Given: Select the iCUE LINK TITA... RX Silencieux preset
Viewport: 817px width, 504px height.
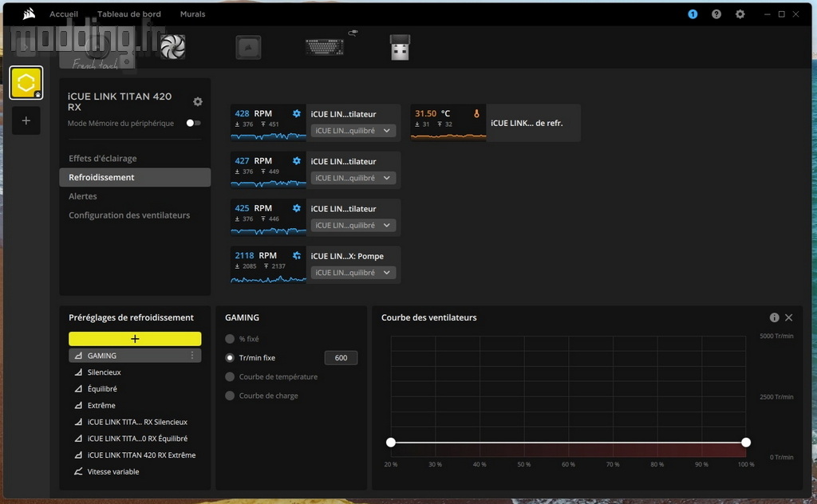Looking at the screenshot, I should [x=137, y=422].
